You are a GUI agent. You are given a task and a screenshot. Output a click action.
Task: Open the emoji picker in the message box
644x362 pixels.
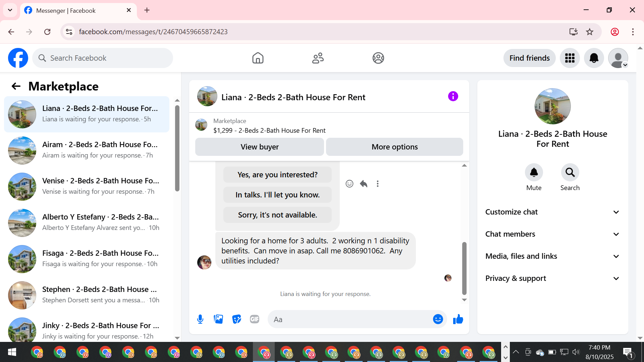(x=438, y=319)
